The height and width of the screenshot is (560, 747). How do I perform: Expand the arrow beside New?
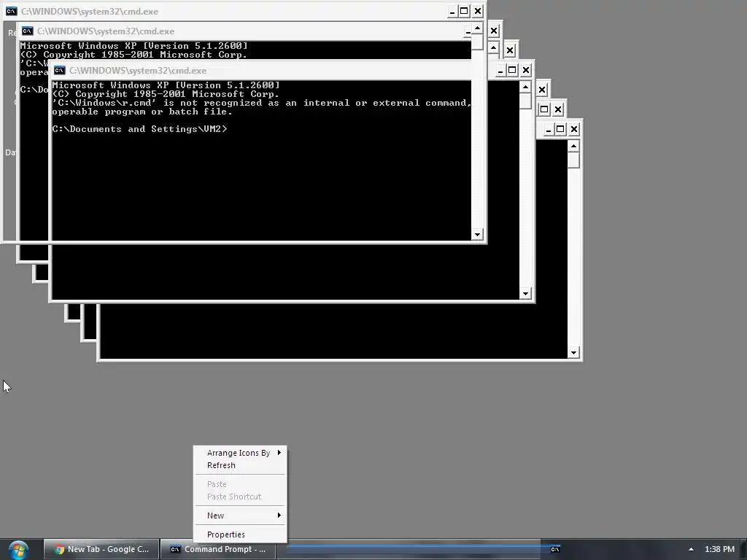[x=279, y=516]
